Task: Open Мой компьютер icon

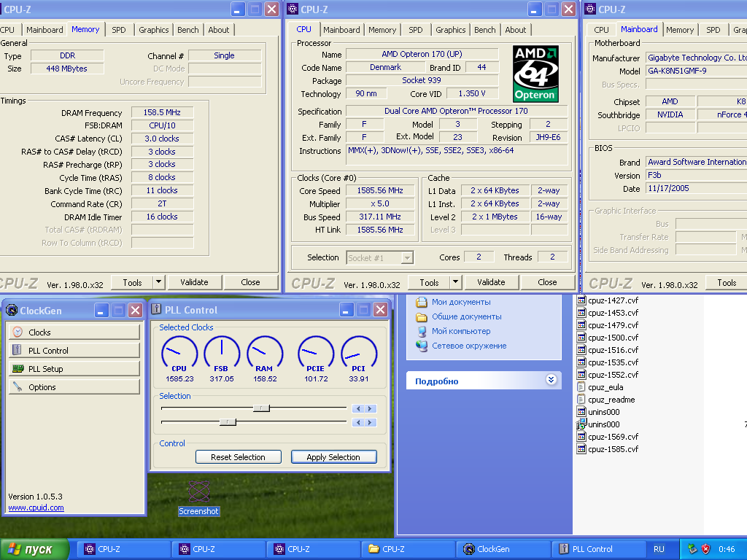Action: (x=422, y=332)
